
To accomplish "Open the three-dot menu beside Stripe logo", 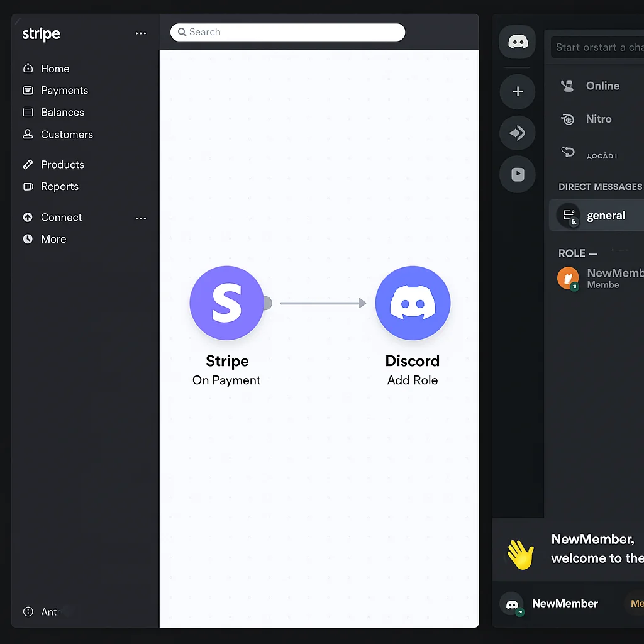I will (x=140, y=34).
